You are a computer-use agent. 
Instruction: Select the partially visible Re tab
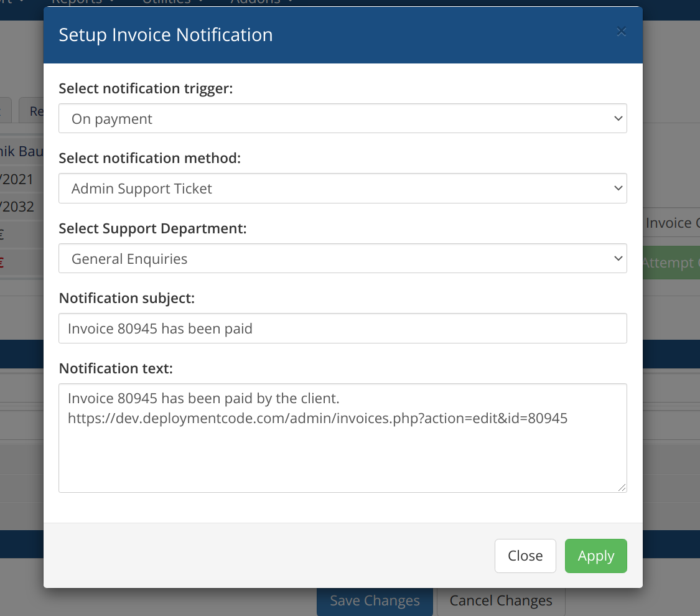click(32, 111)
